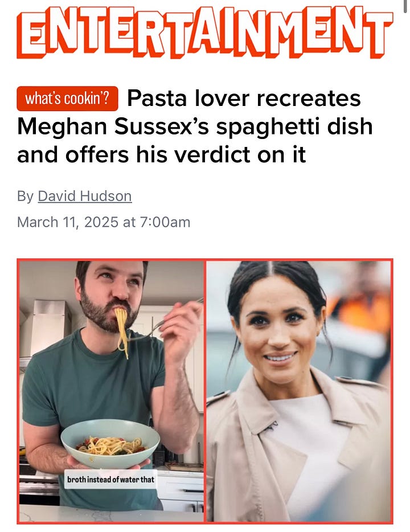
Task: Click the "broth instead of water that" caption
Action: [x=110, y=480]
